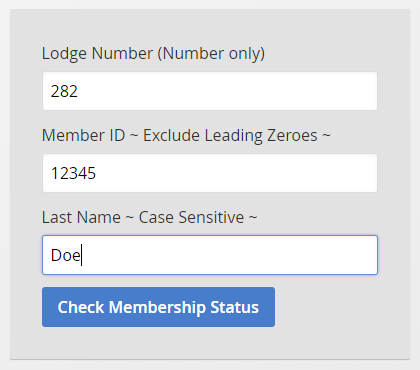
Task: Click the words 'Exclude Leading Zeroes' in the label
Action: 230,136
